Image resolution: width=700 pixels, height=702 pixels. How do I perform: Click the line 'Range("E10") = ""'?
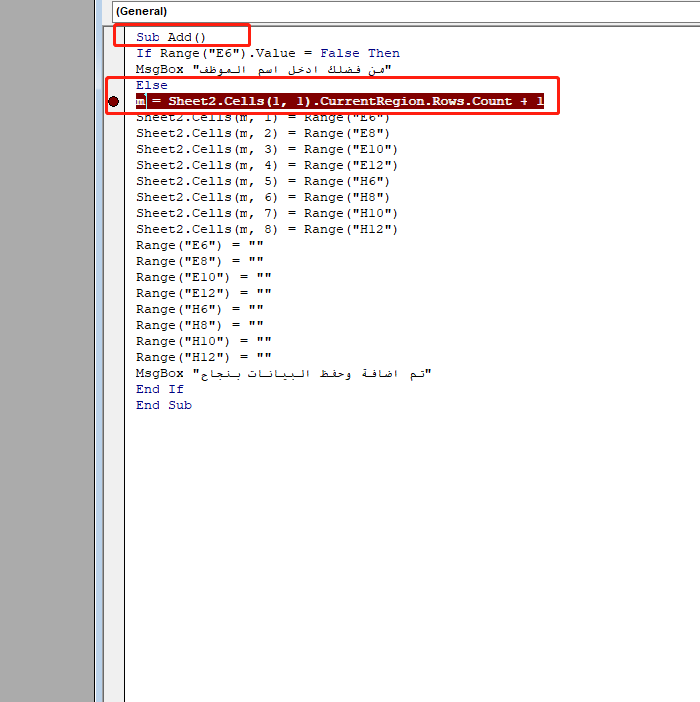204,278
